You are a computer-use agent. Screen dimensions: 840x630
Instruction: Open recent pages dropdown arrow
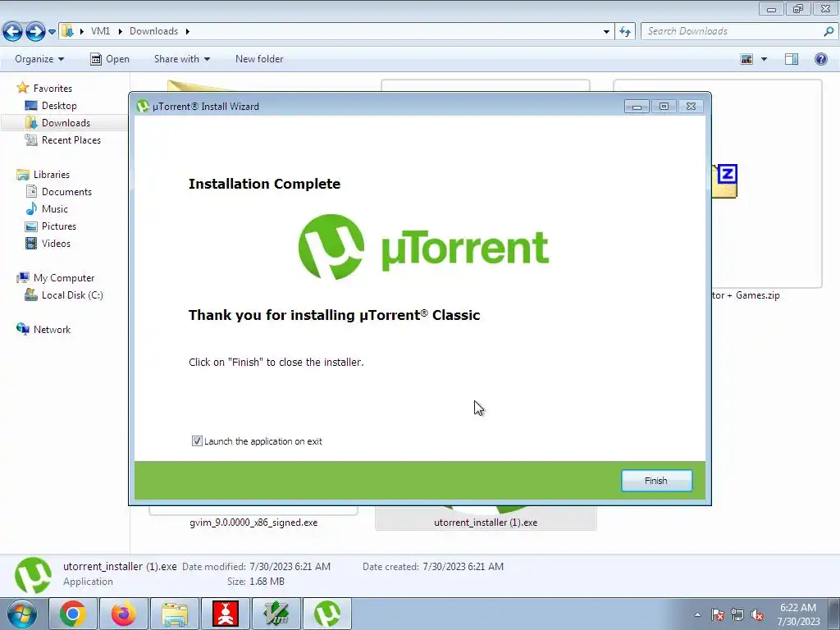tap(52, 32)
